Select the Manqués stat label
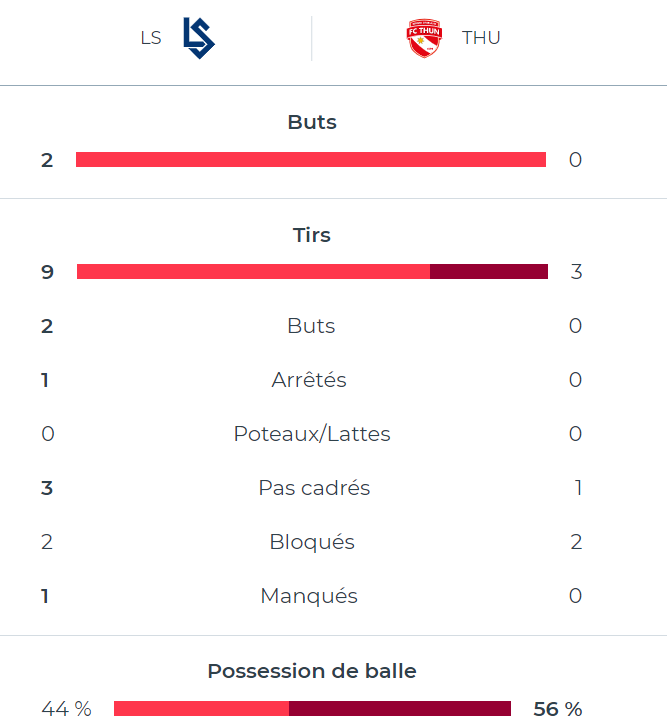 [x=309, y=596]
